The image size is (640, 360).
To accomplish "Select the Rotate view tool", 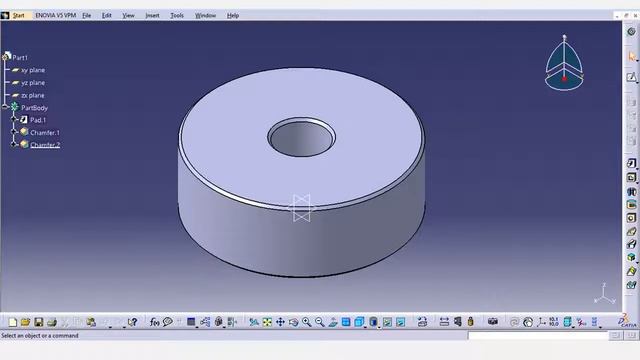I will pos(293,322).
